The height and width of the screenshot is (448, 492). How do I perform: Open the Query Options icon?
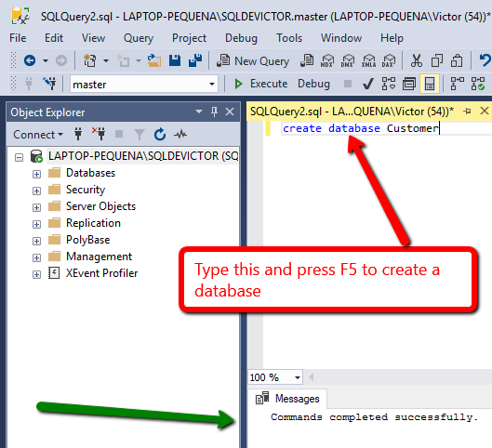(409, 84)
